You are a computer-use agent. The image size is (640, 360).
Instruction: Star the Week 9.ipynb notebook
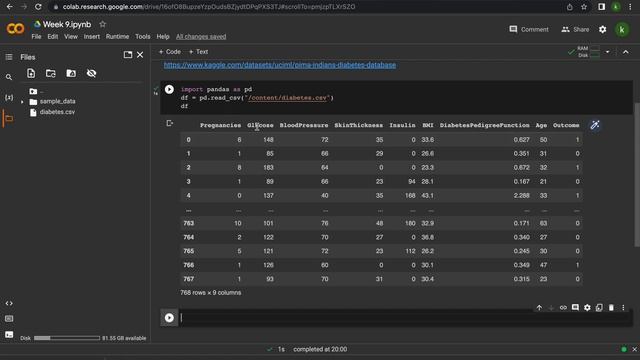[102, 24]
